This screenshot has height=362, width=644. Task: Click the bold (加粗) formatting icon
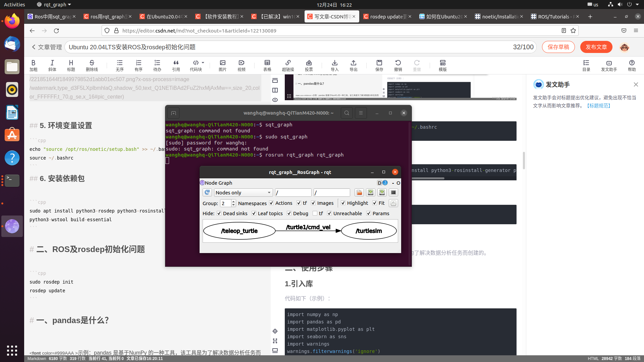pyautogui.click(x=33, y=65)
